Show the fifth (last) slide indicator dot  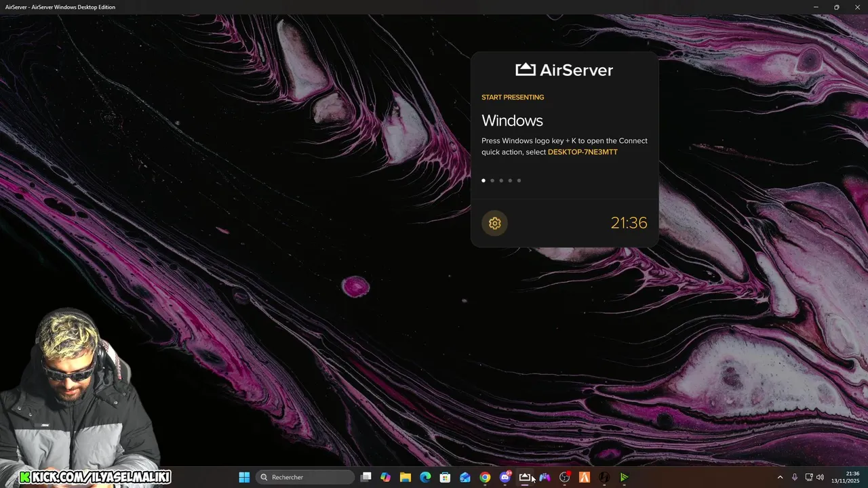click(519, 180)
